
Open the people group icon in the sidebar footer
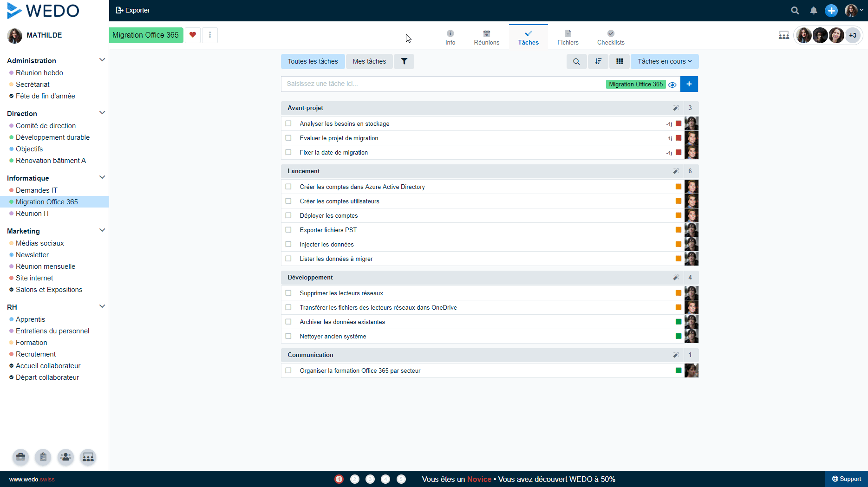coord(65,457)
